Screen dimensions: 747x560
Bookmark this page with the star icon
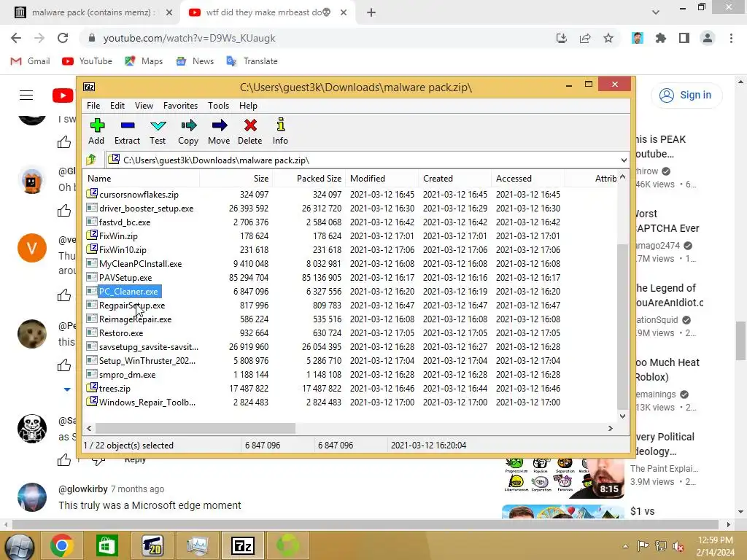(x=608, y=38)
